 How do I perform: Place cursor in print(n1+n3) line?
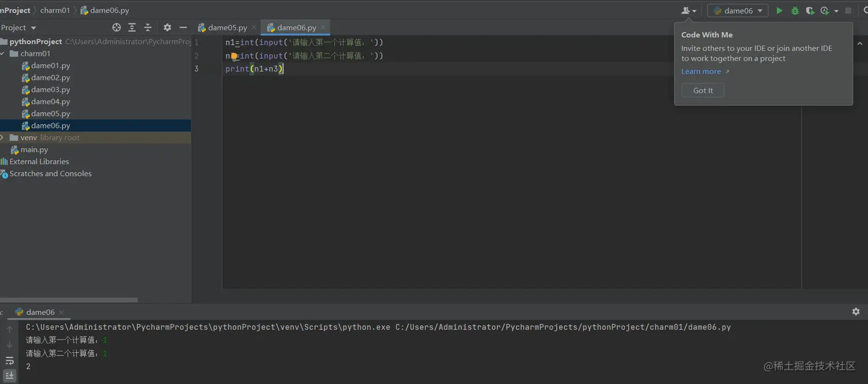254,69
